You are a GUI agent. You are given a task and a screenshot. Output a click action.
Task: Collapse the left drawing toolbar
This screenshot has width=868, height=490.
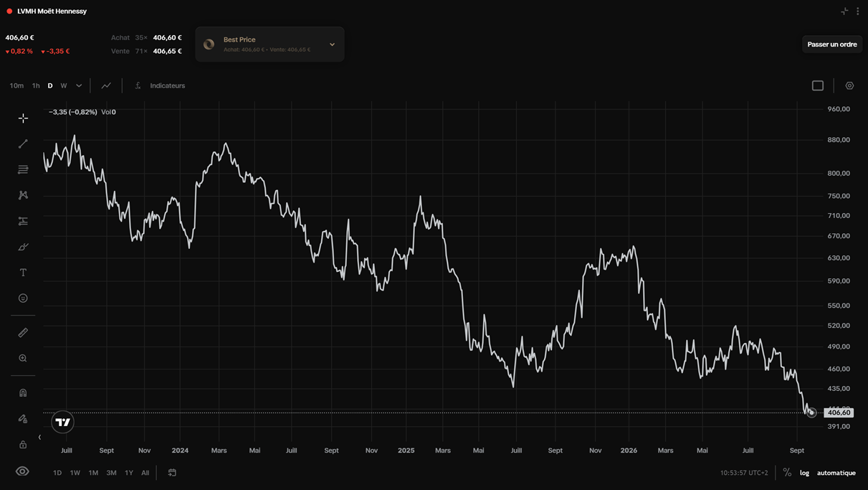[39, 437]
